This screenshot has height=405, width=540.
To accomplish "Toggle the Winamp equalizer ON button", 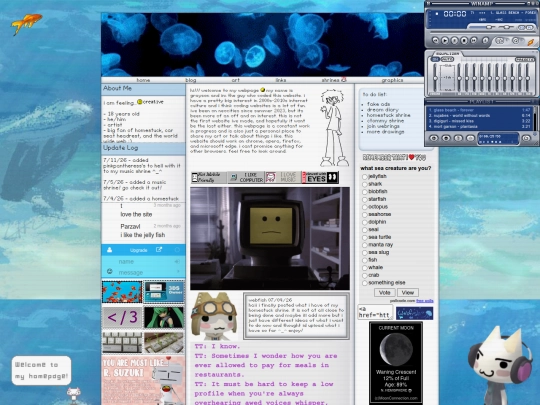I will coord(435,59).
